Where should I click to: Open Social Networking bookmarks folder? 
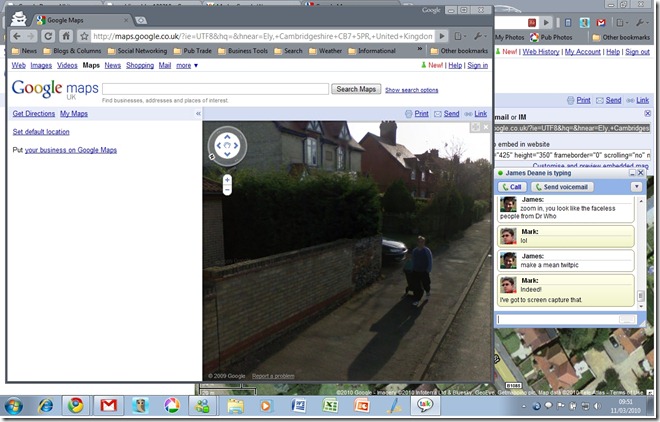coord(137,51)
